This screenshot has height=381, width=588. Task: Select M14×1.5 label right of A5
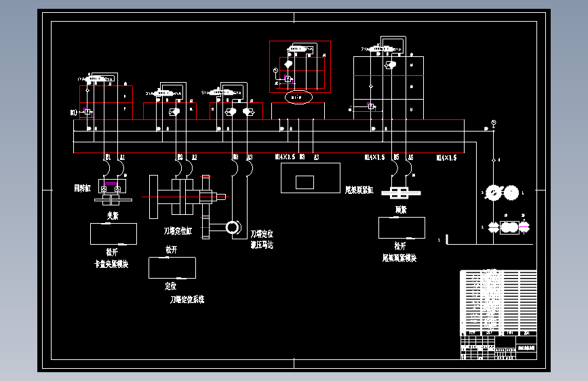coord(447,157)
